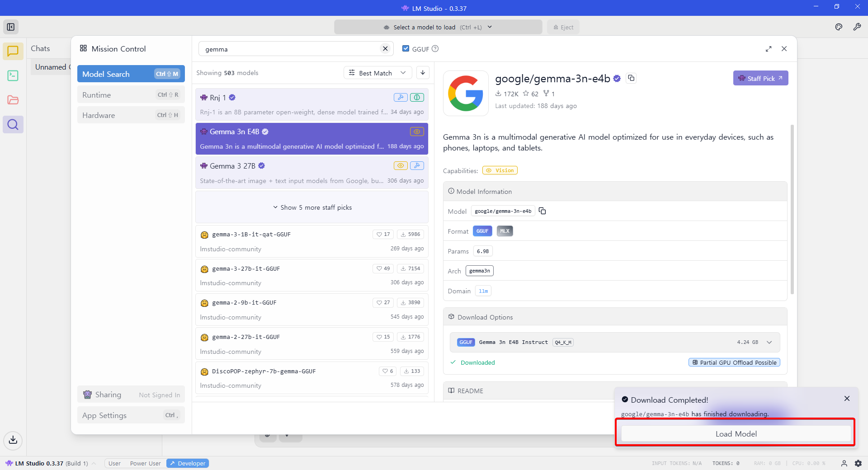Viewport: 868px width, 470px height.
Task: Expand Mission Control to full screen
Action: click(769, 49)
